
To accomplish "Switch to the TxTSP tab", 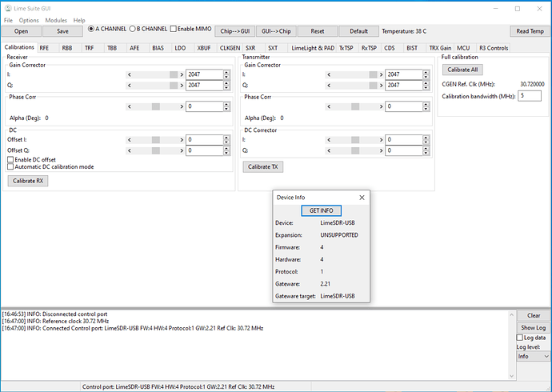I will (346, 48).
